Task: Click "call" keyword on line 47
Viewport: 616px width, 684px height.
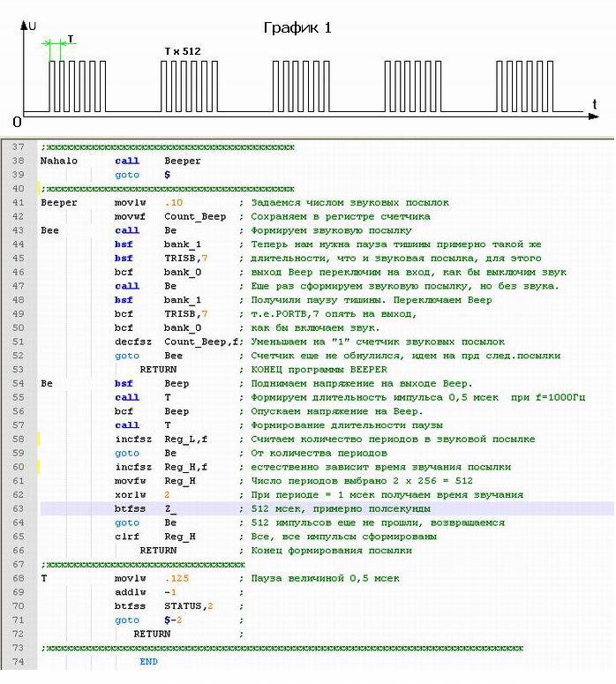Action: pyautogui.click(x=127, y=286)
